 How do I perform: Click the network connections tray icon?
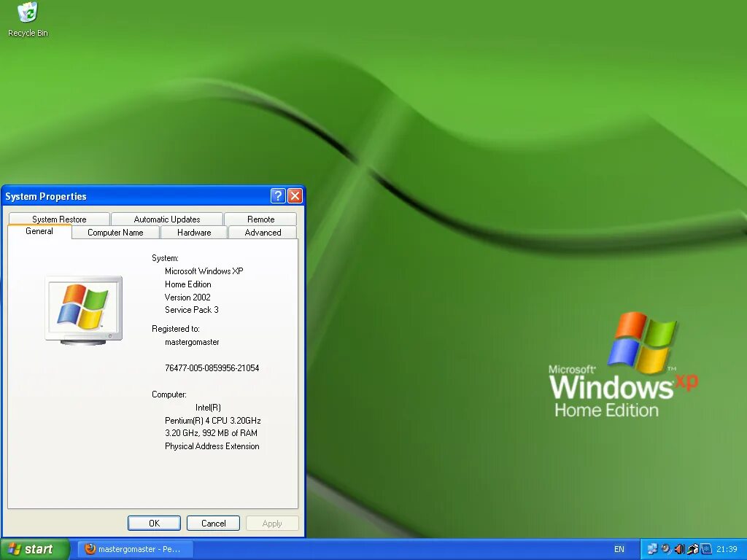(652, 548)
